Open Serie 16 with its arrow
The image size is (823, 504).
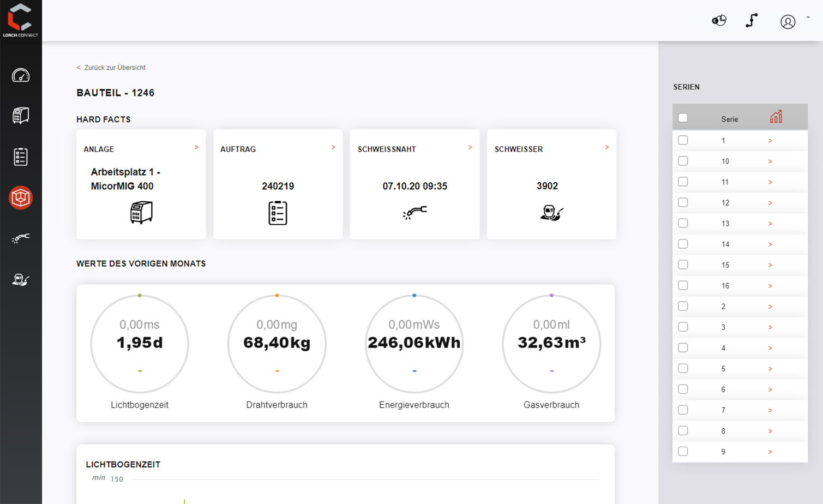[770, 286]
